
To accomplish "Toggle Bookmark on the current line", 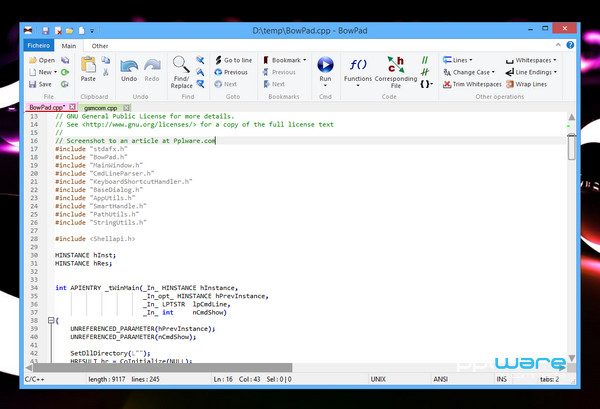I will pyautogui.click(x=282, y=60).
